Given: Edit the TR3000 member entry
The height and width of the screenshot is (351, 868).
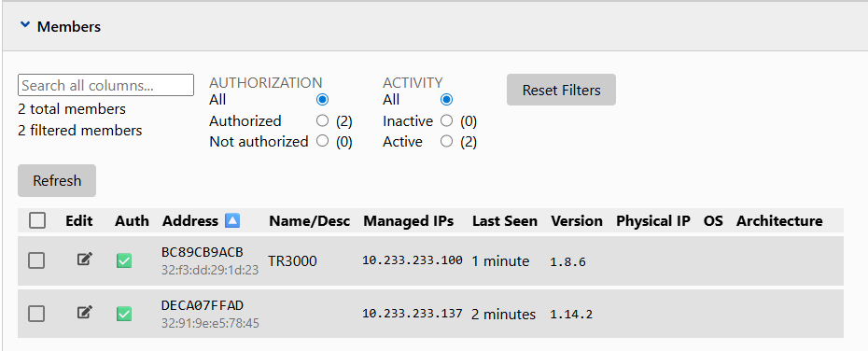Looking at the screenshot, I should tap(84, 259).
